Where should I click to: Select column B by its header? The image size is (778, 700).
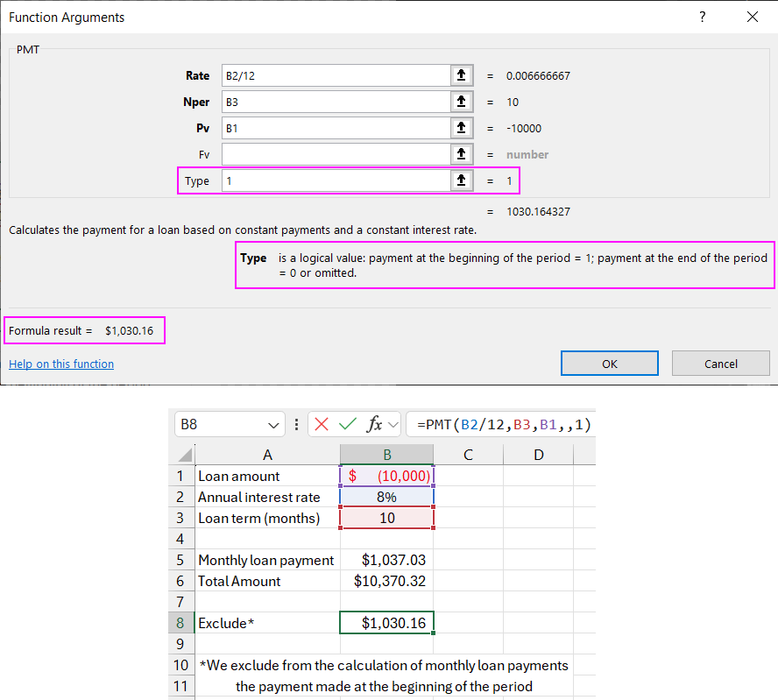386,454
